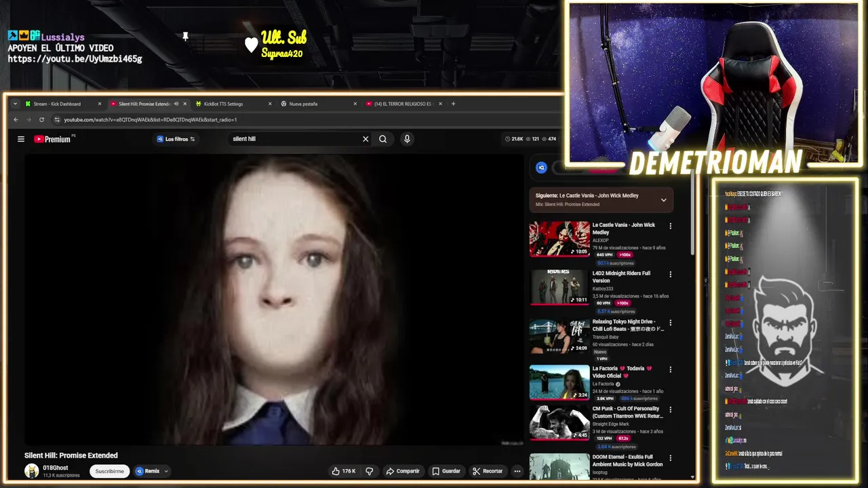The image size is (868, 488).
Task: Open more actions ellipsis under video
Action: pos(517,471)
